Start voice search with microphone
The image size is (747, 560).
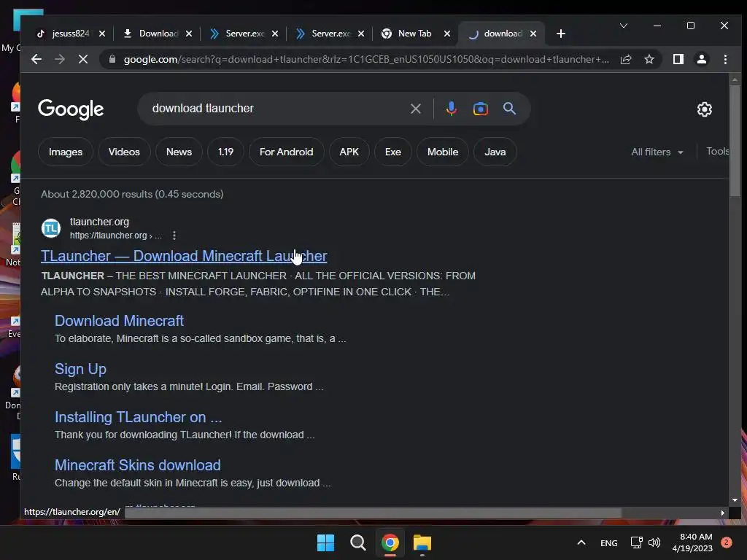click(x=451, y=109)
